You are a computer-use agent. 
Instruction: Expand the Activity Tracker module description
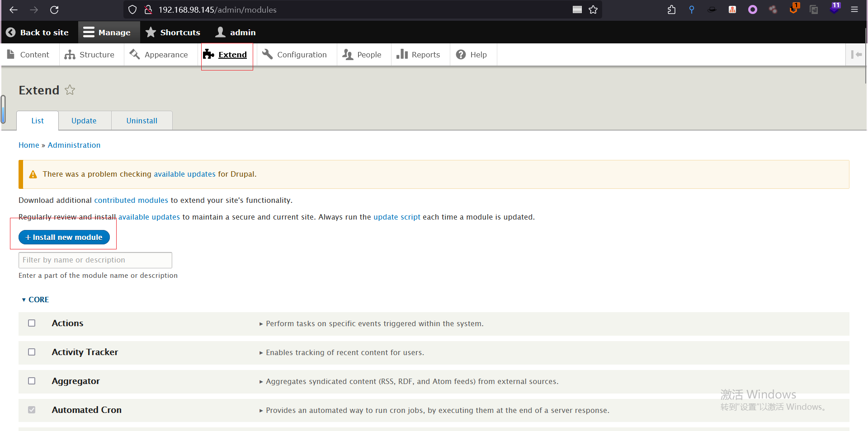coord(342,352)
